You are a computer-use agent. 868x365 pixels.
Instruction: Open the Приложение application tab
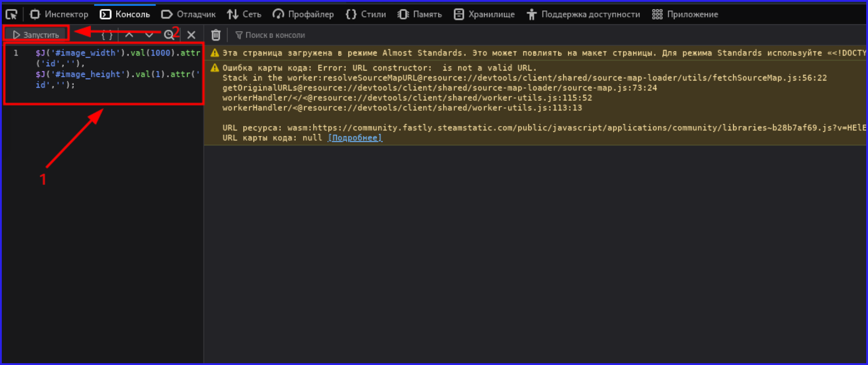[x=685, y=14]
